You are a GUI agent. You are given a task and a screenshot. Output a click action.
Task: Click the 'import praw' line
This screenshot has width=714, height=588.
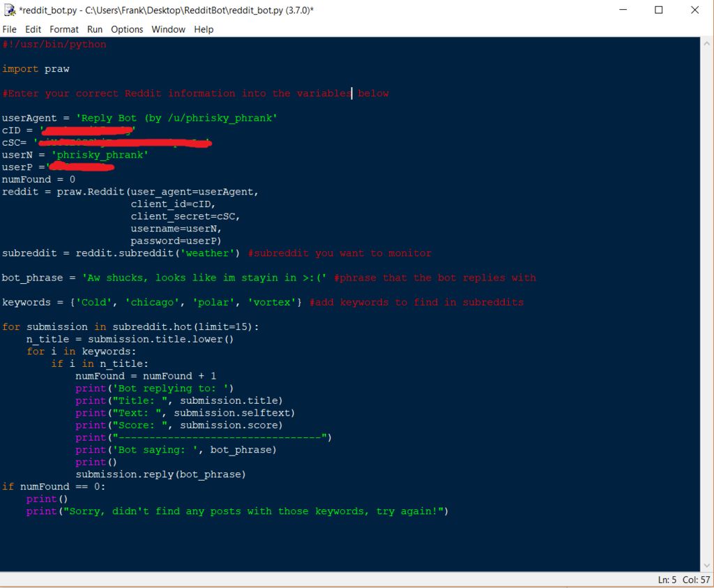click(x=36, y=69)
